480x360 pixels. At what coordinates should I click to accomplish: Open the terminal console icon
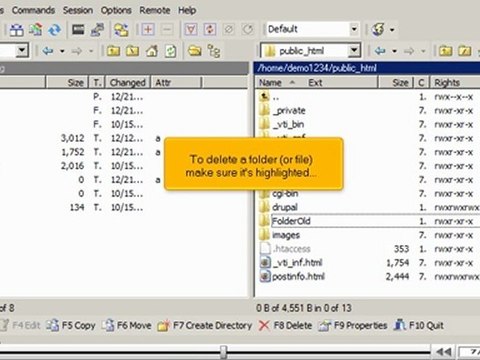pos(78,30)
